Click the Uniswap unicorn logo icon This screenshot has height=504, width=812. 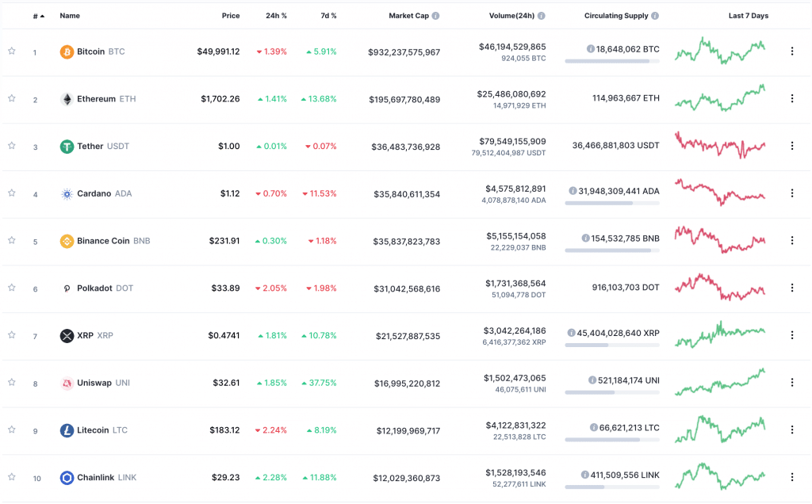pos(67,384)
